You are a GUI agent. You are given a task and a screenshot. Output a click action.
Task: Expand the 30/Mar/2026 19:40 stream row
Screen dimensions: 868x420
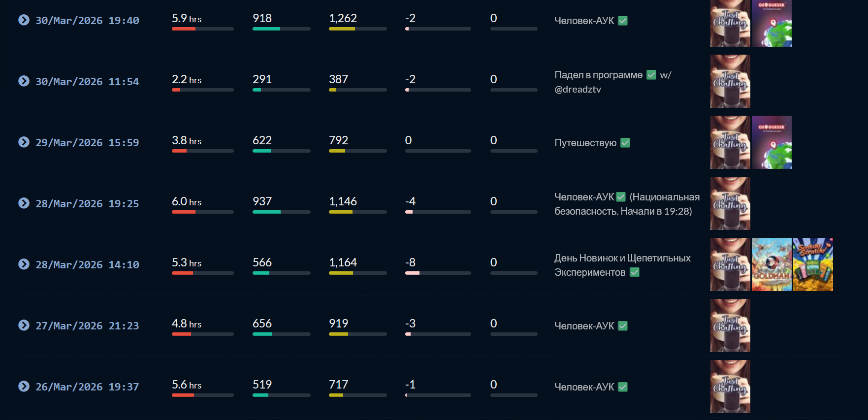click(x=24, y=20)
